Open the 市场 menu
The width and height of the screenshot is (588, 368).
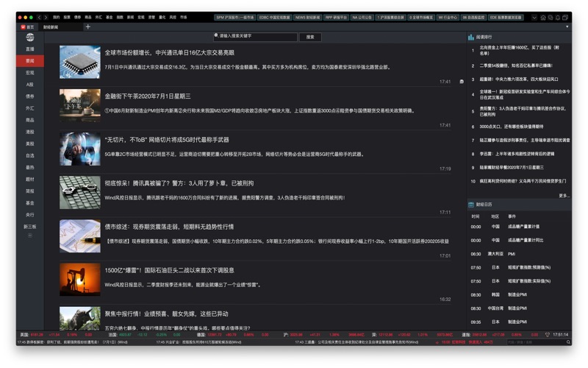[x=183, y=17]
